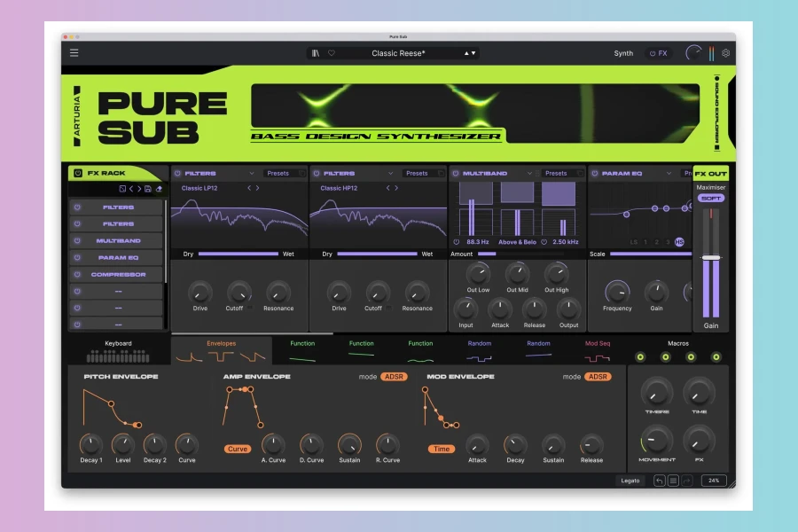
Task: Select the next filter type after Classic LP12
Action: (257, 188)
